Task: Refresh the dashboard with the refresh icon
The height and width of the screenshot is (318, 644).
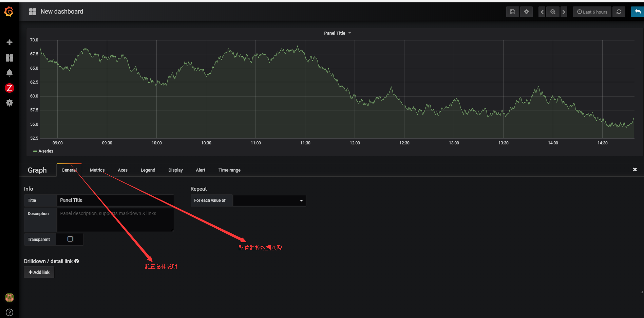Action: (619, 12)
